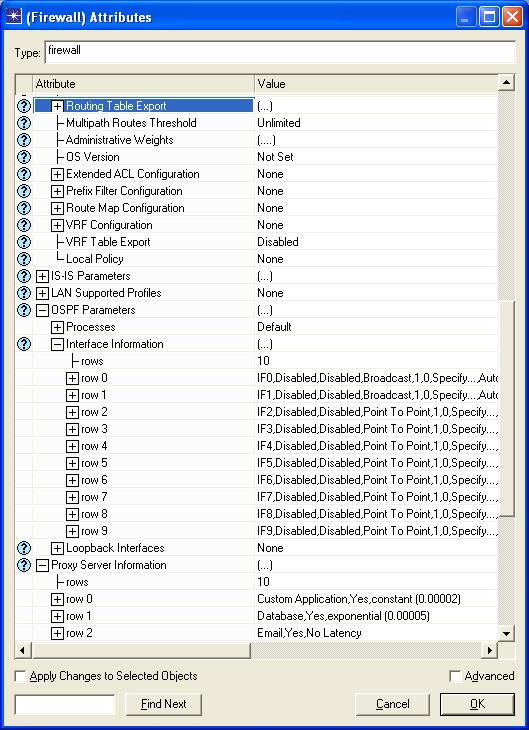Select the Email,Yes,No Latency value
529x730 pixels.
309,633
